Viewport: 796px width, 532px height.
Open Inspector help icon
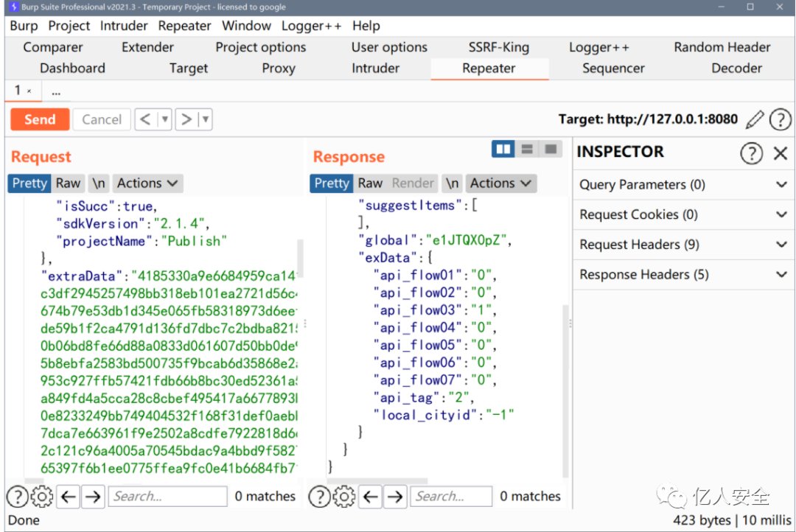click(751, 153)
